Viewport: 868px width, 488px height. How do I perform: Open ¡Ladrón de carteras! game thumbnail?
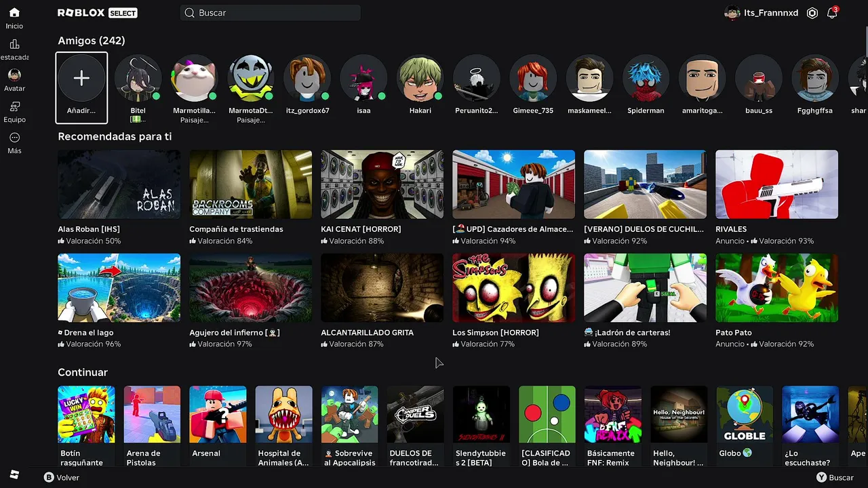646,288
